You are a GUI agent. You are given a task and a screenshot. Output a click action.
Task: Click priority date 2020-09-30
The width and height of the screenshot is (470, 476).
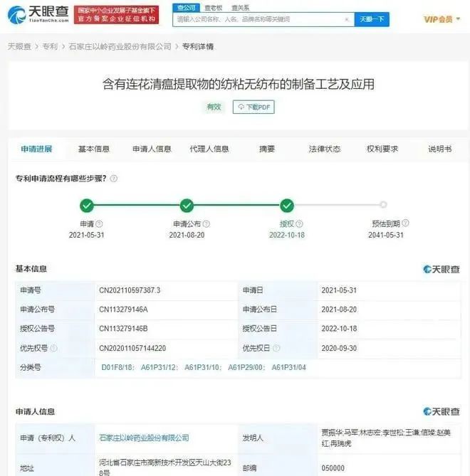click(339, 348)
